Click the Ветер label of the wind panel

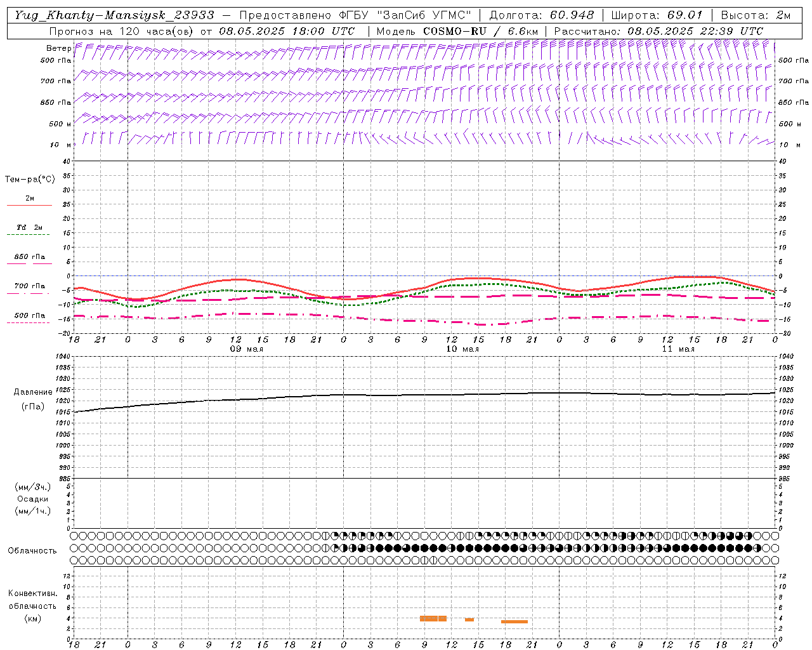pos(59,48)
